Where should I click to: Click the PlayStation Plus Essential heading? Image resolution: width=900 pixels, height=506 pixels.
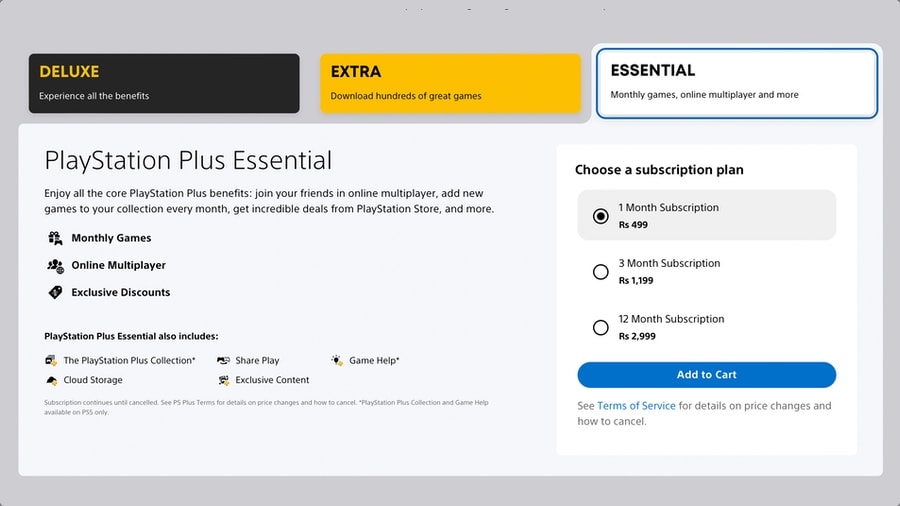pyautogui.click(x=188, y=160)
